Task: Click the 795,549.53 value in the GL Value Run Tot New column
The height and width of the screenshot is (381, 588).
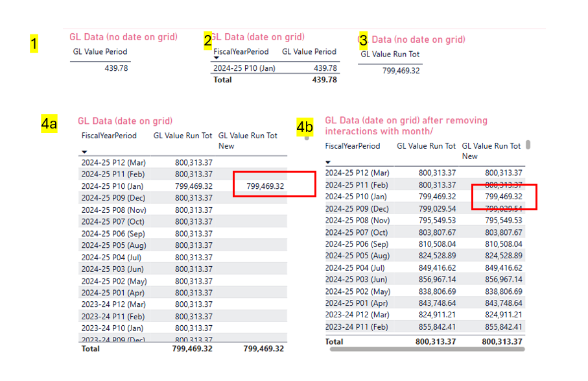Action: 503,220
